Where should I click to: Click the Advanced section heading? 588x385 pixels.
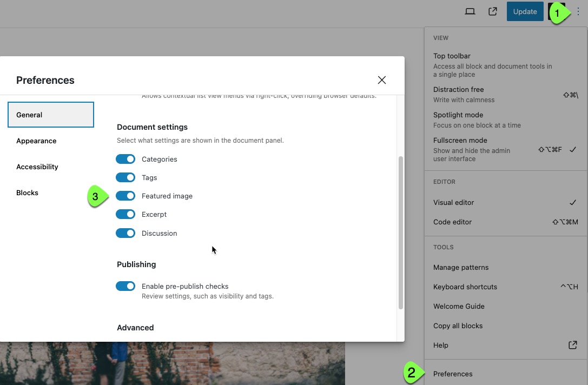pos(135,328)
